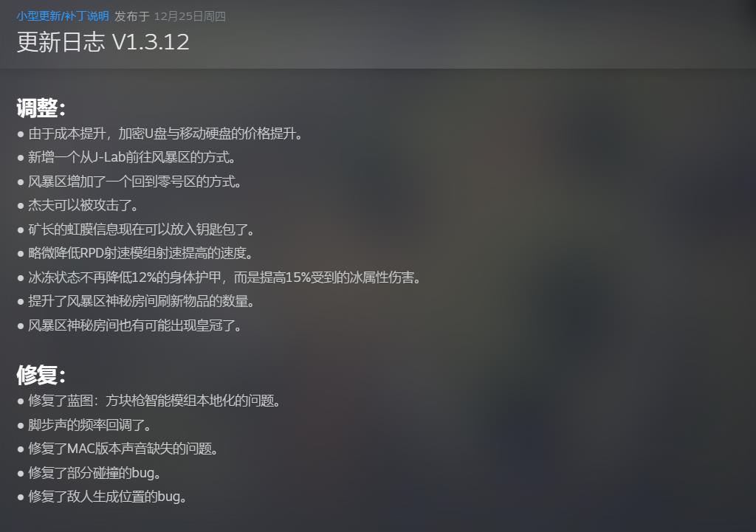Click the 回到零号区的方式 line

135,182
